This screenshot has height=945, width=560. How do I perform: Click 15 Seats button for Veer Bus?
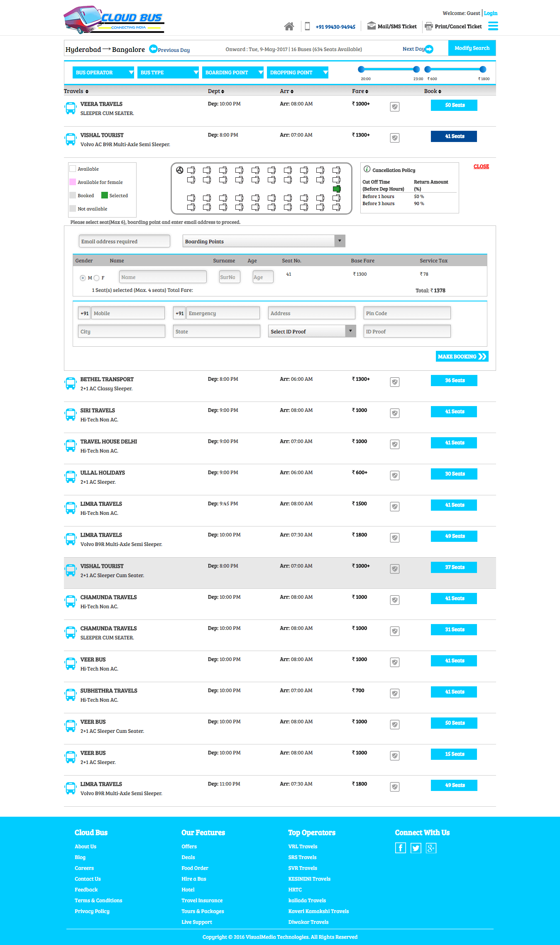454,754
